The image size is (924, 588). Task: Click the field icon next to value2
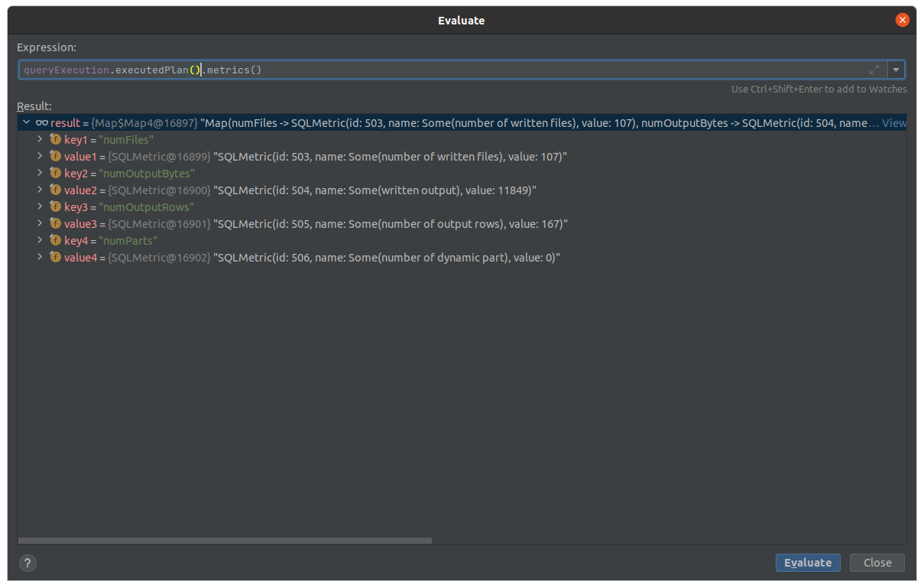55,190
